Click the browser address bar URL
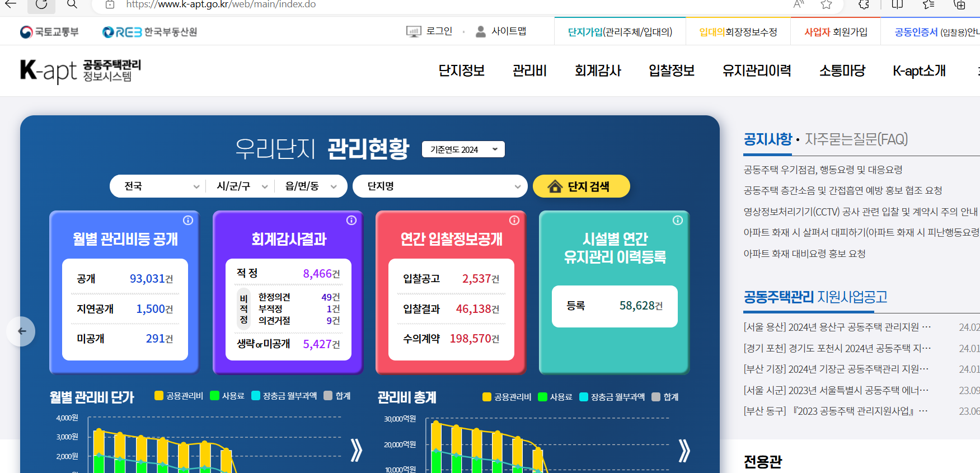 (x=221, y=4)
